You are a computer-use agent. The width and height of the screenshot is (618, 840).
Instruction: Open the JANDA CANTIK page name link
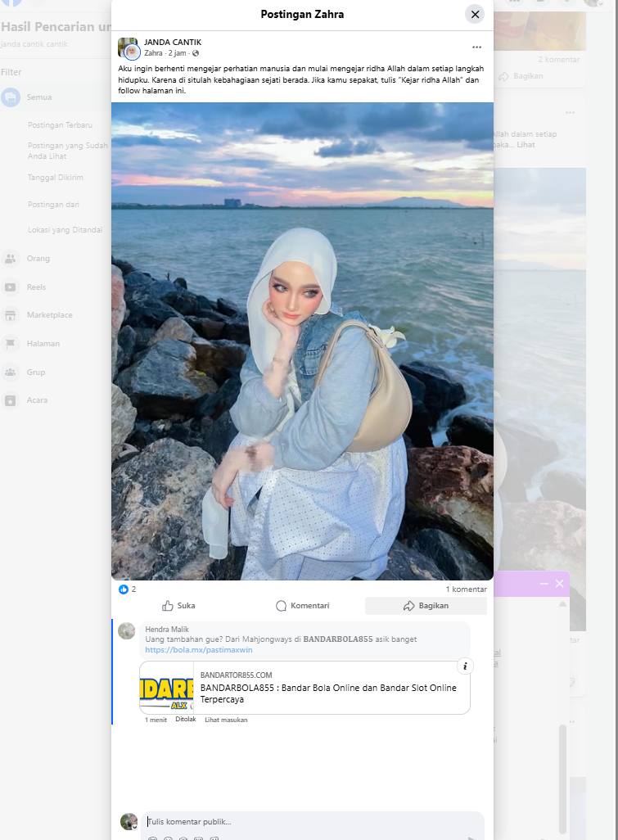coord(173,42)
